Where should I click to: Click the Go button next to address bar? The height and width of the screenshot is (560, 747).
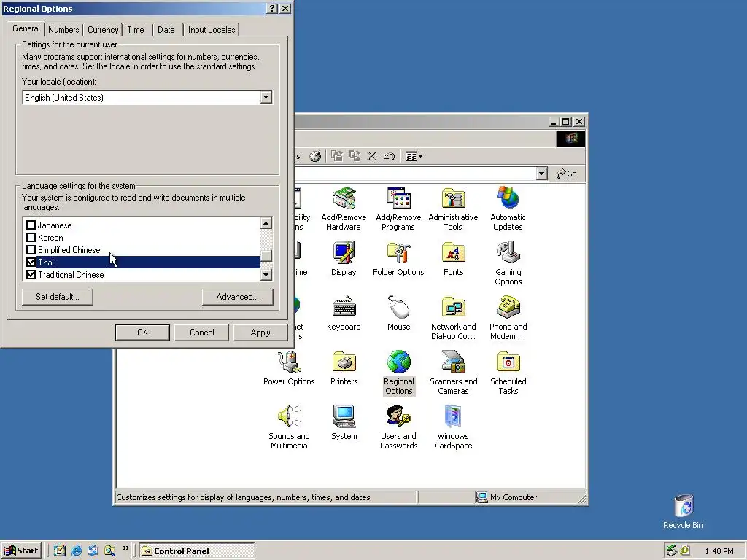[566, 174]
